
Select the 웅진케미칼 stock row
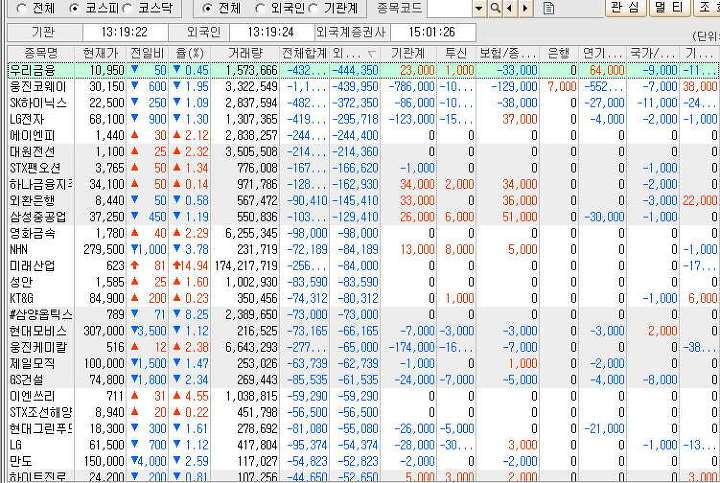(363, 347)
